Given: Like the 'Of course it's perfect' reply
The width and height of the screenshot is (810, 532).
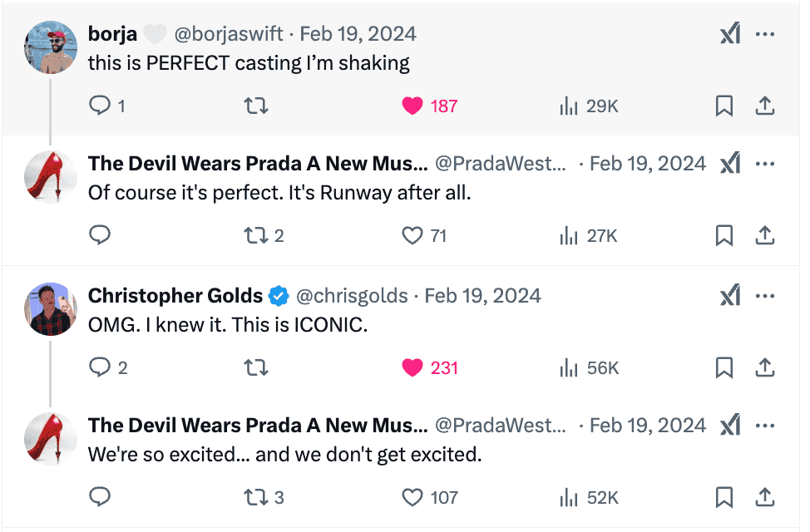Looking at the screenshot, I should tap(412, 235).
